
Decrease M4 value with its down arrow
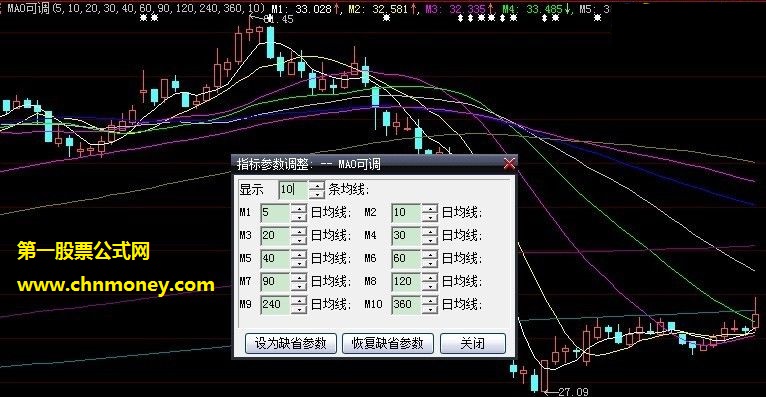point(430,240)
